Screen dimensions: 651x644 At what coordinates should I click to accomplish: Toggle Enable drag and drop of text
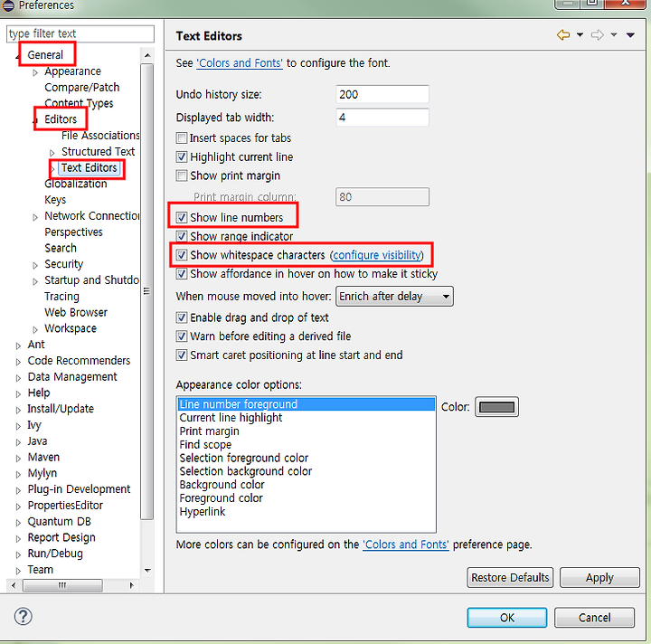click(x=182, y=317)
